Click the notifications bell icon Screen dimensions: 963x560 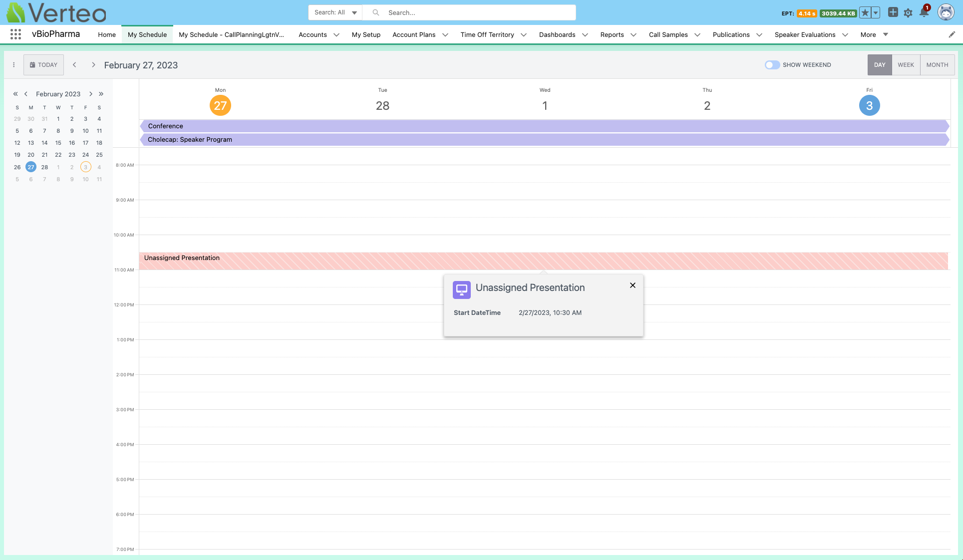(924, 13)
